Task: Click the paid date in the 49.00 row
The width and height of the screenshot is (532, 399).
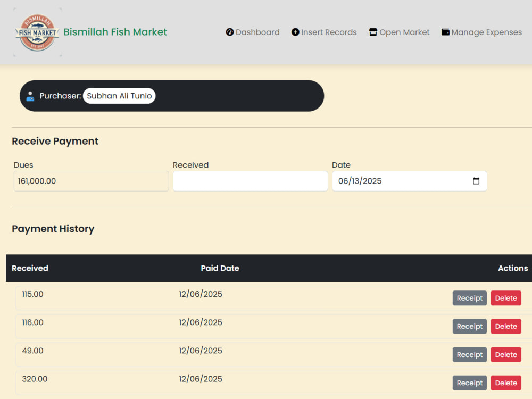Action: point(201,351)
